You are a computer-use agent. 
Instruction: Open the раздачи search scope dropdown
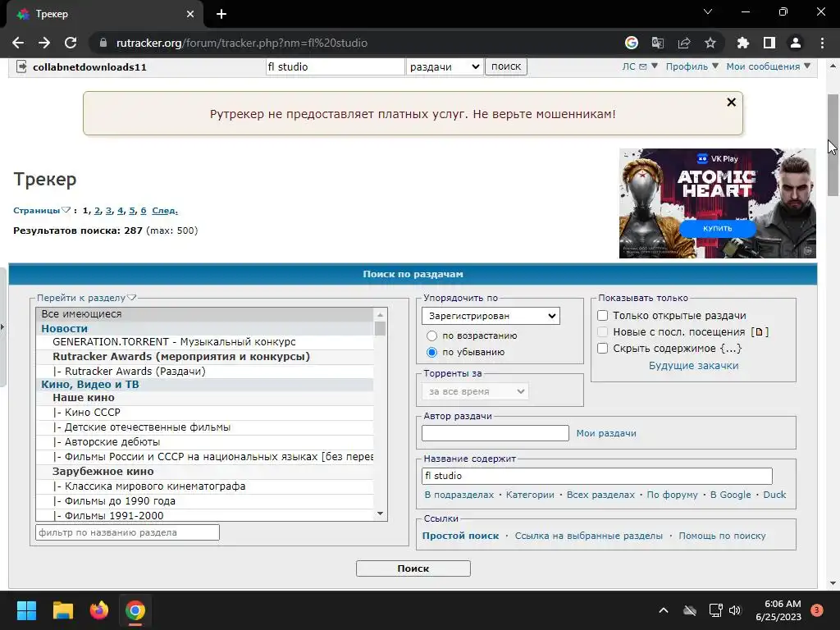444,66
